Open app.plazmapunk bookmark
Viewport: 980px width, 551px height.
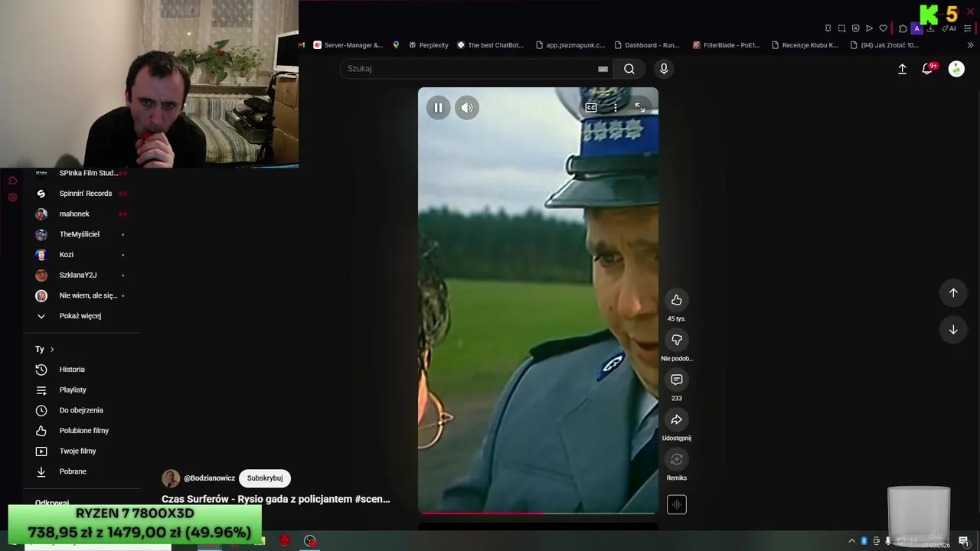(571, 45)
